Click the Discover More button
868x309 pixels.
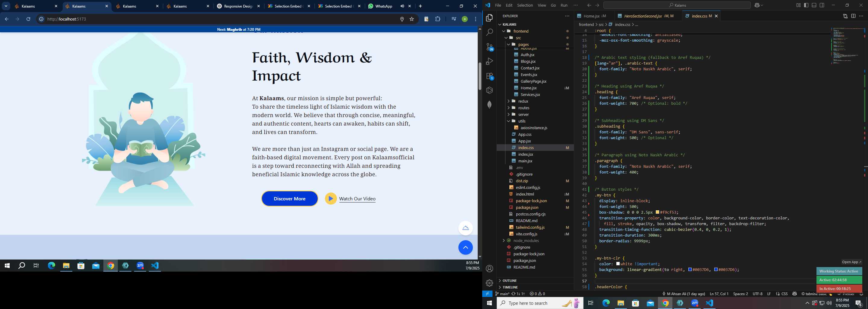point(289,199)
